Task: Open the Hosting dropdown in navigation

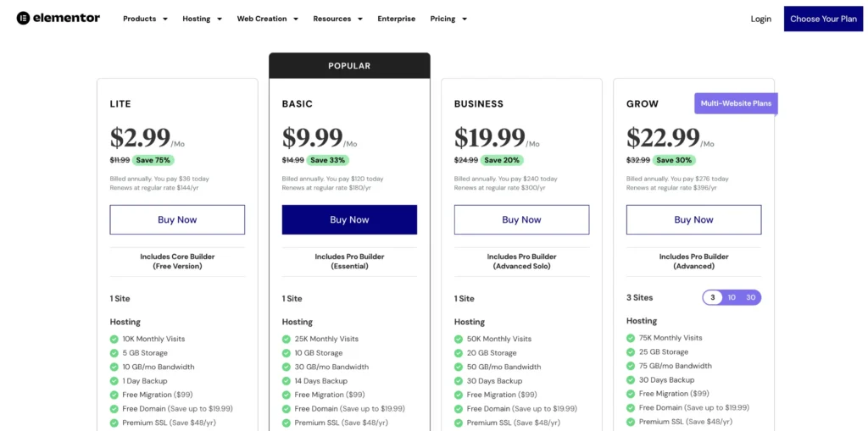Action: click(x=202, y=19)
